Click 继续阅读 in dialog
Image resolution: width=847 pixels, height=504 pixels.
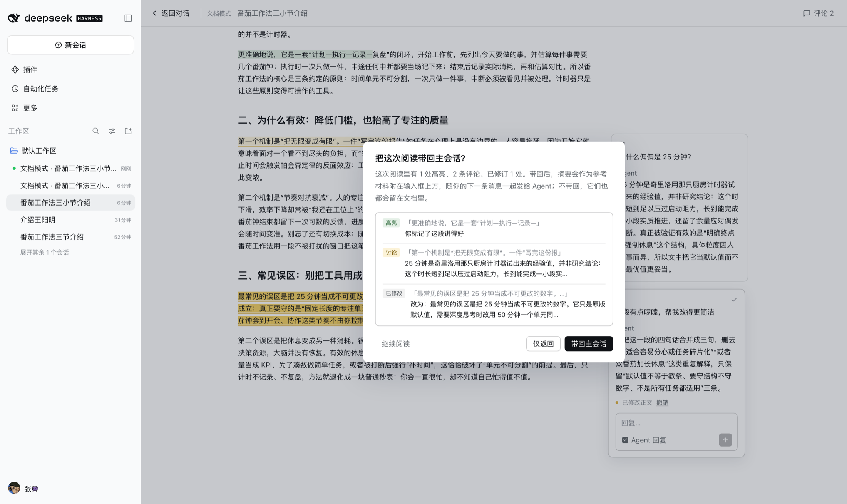(396, 344)
